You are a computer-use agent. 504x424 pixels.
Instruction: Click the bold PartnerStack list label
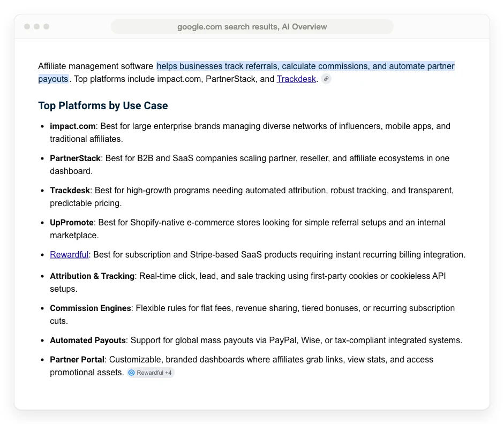pyautogui.click(x=75, y=158)
